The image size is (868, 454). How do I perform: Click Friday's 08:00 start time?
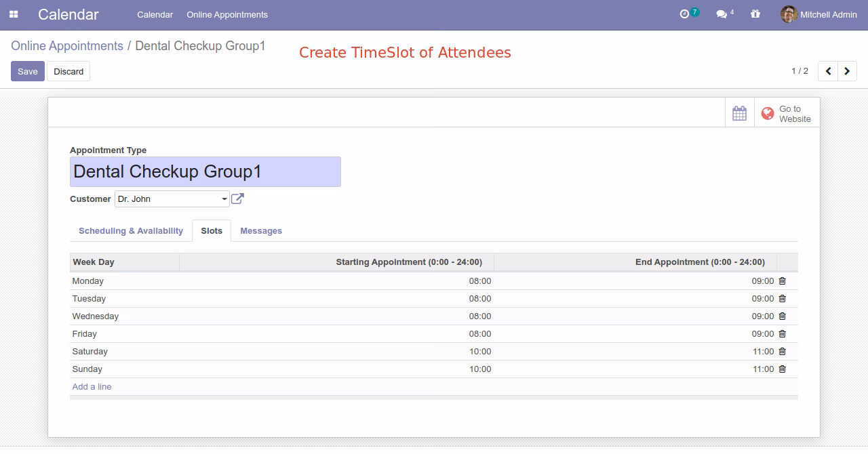480,333
